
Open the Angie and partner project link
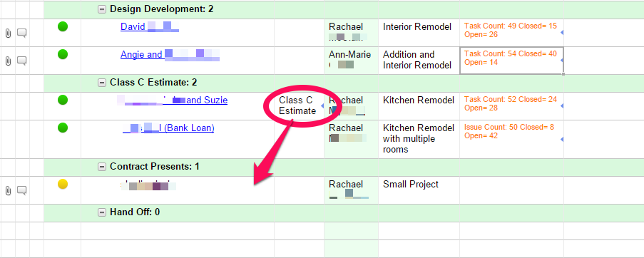(170, 55)
